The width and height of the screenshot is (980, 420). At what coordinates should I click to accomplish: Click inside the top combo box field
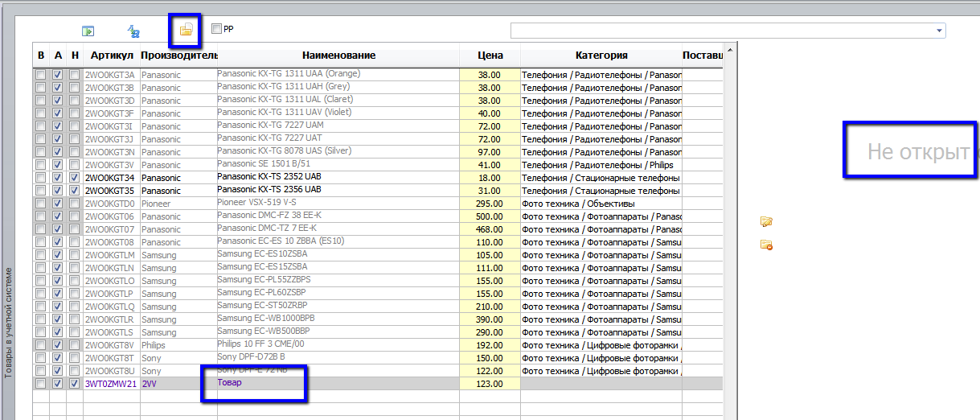pos(722,31)
